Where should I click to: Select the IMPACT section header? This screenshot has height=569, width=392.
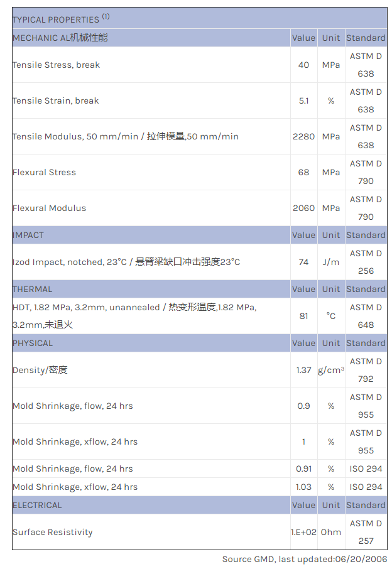click(x=28, y=235)
